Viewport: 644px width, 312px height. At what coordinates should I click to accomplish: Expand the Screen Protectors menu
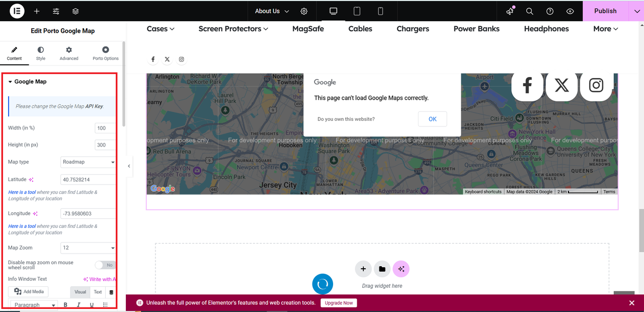[233, 29]
